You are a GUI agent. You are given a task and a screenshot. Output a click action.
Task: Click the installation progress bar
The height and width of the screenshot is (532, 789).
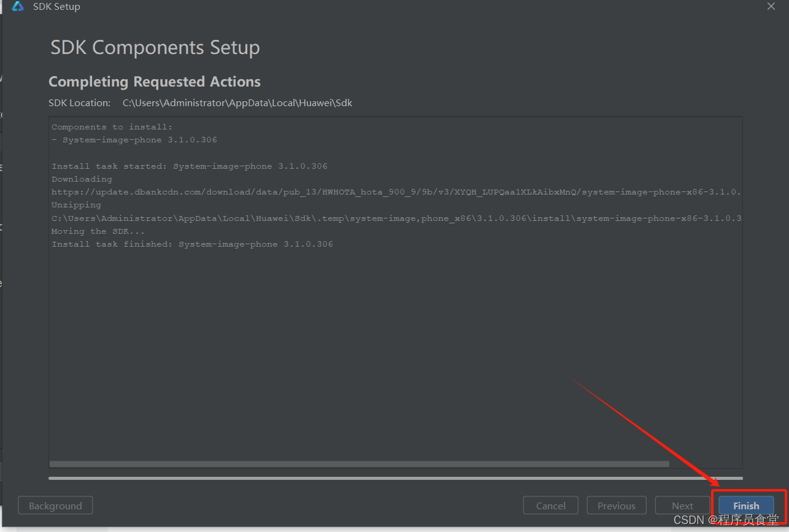[396, 478]
